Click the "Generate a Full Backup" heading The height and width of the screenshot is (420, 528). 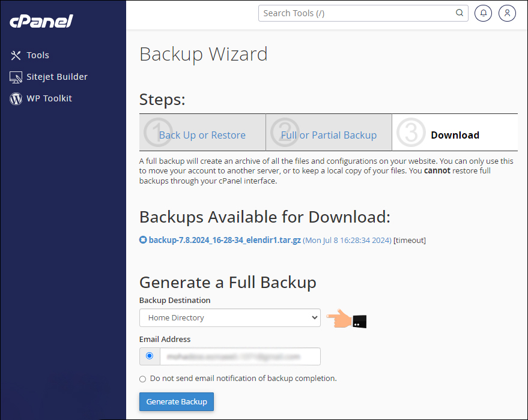click(x=228, y=283)
